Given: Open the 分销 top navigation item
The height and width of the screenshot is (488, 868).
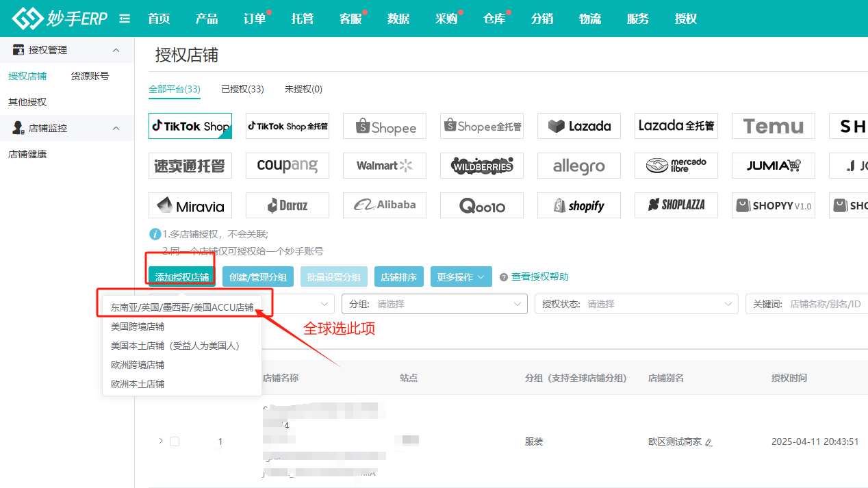Looking at the screenshot, I should (x=542, y=18).
